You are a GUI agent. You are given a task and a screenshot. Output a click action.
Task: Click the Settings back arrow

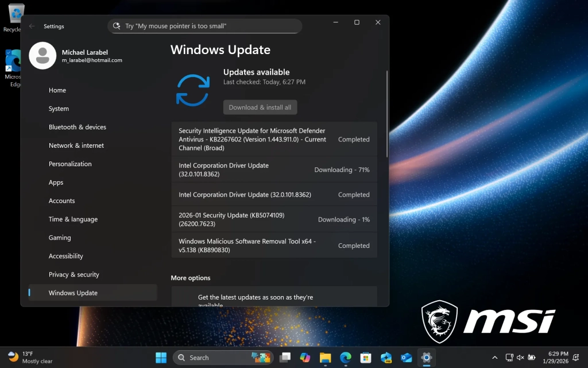[x=32, y=26]
